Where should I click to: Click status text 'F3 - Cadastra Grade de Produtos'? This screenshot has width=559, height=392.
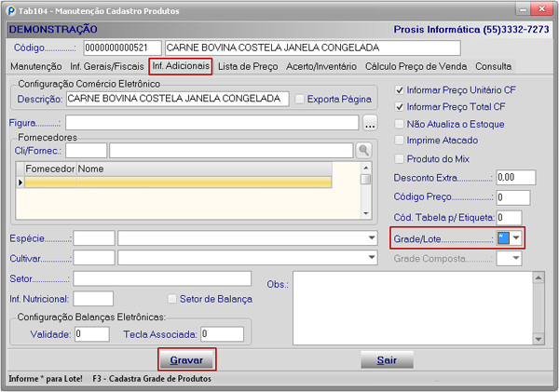tap(152, 379)
